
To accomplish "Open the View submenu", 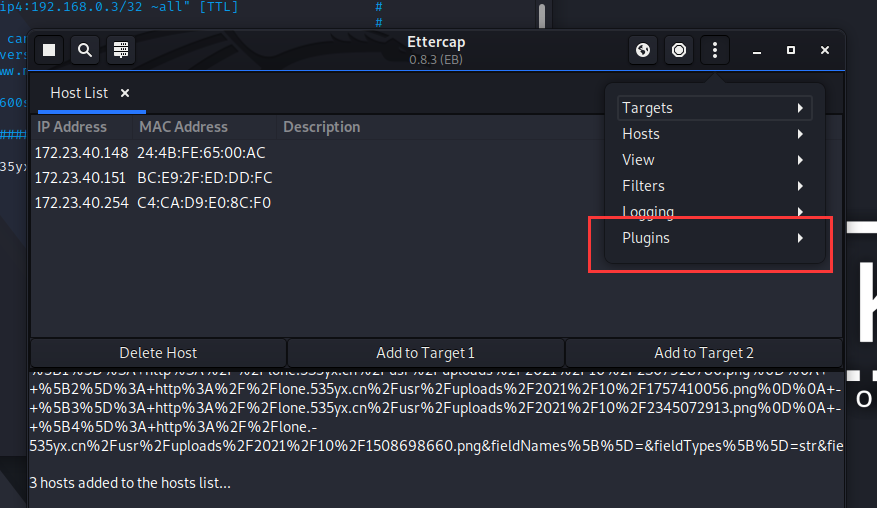I will pyautogui.click(x=714, y=160).
